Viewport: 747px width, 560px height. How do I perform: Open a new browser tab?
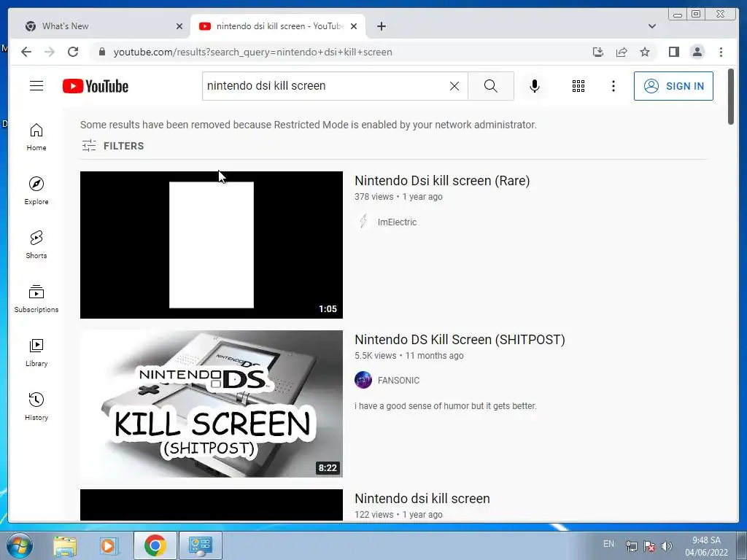pyautogui.click(x=381, y=26)
